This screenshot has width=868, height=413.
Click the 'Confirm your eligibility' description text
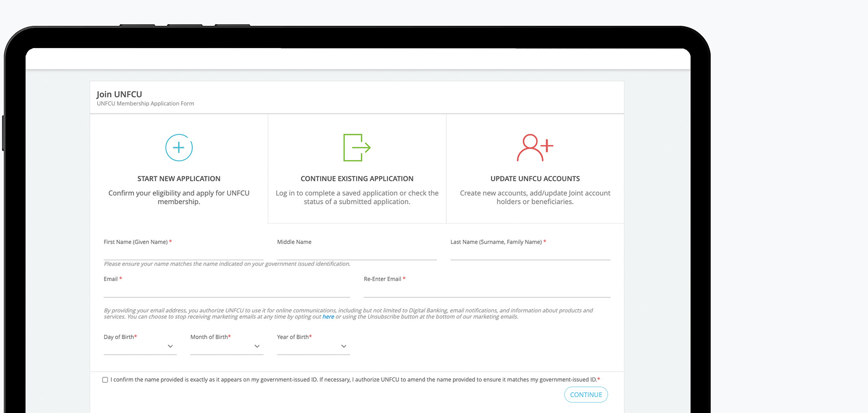(179, 197)
